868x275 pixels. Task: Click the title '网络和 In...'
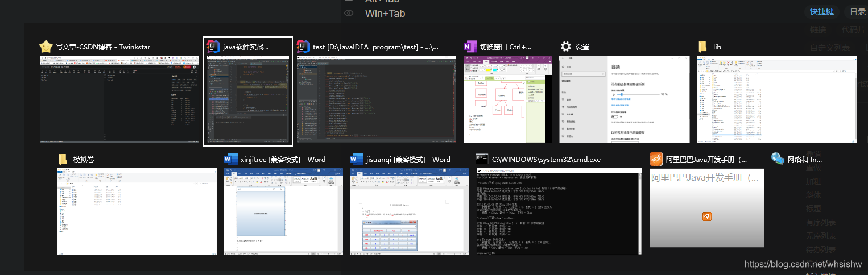(x=805, y=160)
